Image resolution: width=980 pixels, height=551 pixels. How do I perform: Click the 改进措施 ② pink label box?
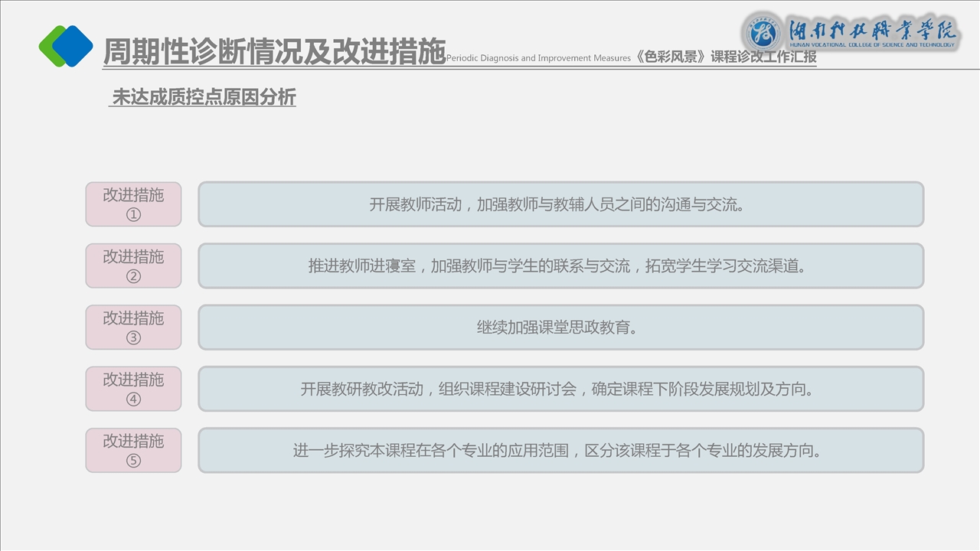[x=133, y=266]
